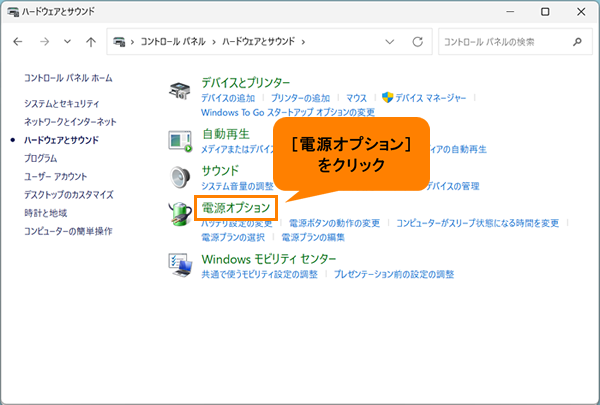Click the Device Manager shield icon
This screenshot has width=600, height=405.
[x=387, y=98]
